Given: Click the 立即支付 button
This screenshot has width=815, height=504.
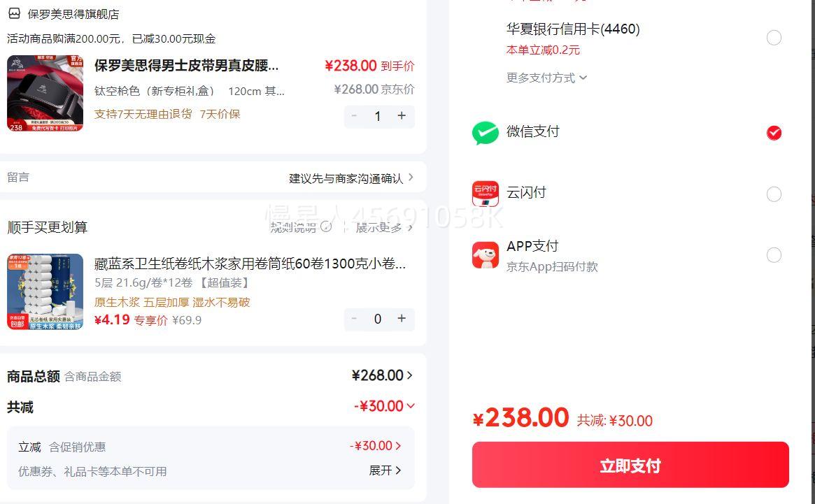Looking at the screenshot, I should pyautogui.click(x=630, y=466).
